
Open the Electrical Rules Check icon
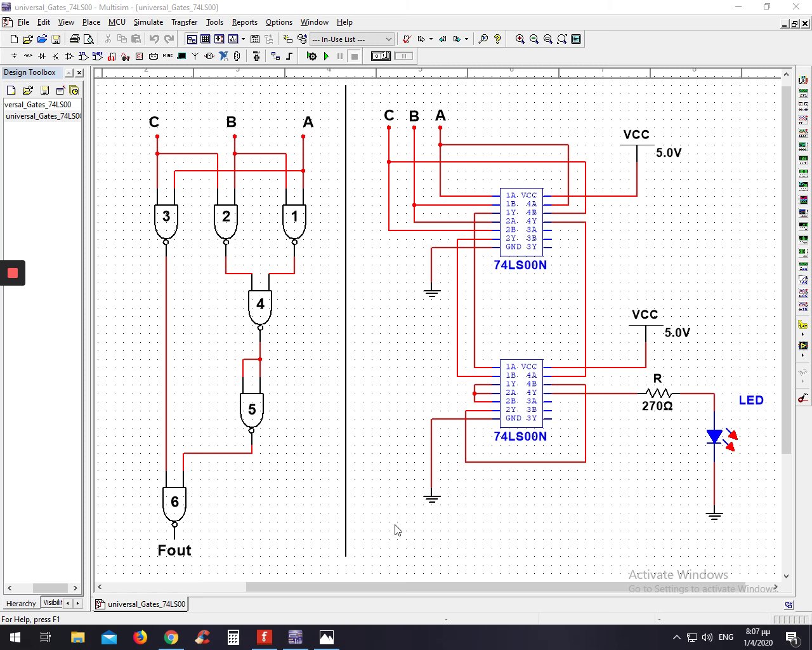click(407, 39)
